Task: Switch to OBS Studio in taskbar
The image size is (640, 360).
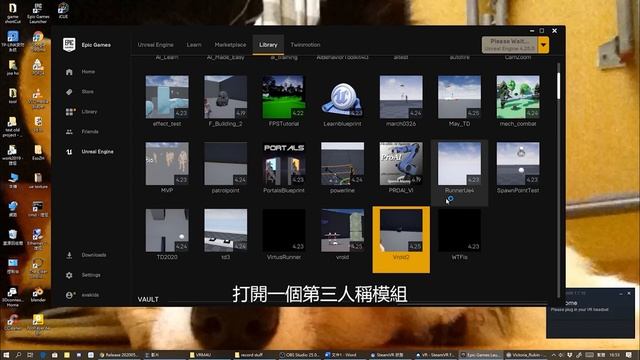Action: click(x=299, y=355)
